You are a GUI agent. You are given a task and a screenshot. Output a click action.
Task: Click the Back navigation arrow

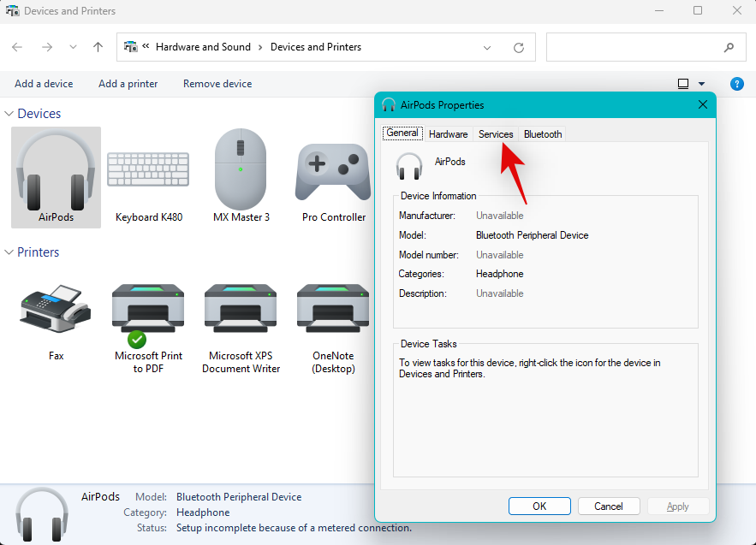(17, 47)
